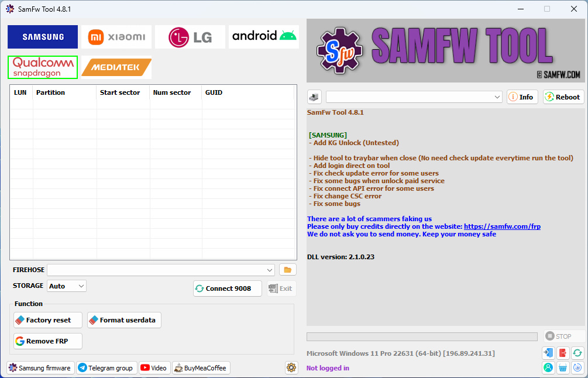Viewport: 588px width, 378px height.
Task: Click the Partition column header
Action: pyautogui.click(x=64, y=92)
